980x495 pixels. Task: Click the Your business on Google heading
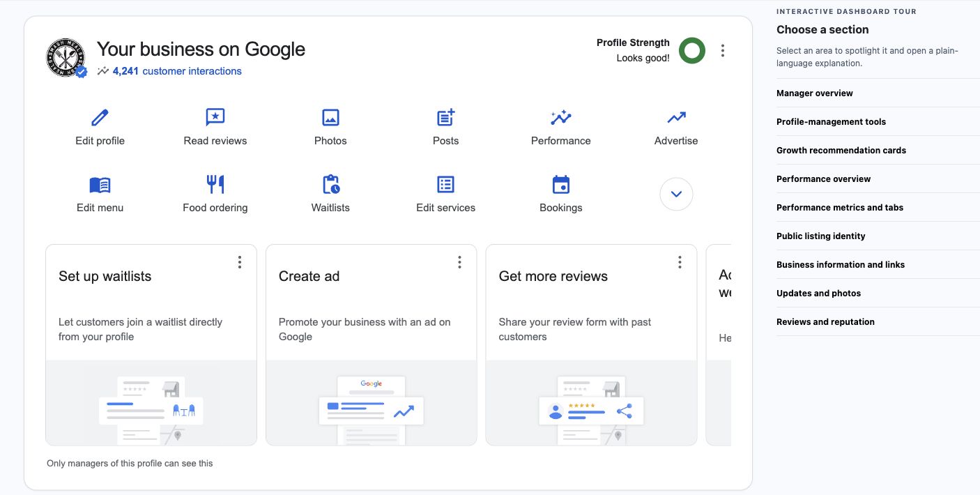pyautogui.click(x=201, y=49)
